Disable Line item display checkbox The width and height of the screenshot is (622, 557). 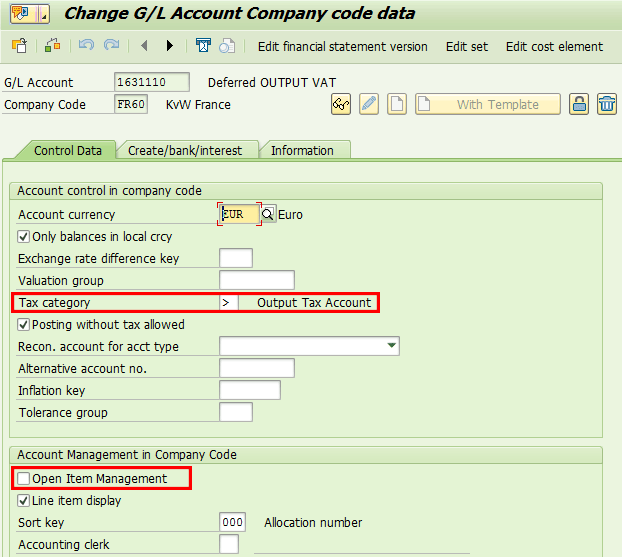tap(25, 501)
